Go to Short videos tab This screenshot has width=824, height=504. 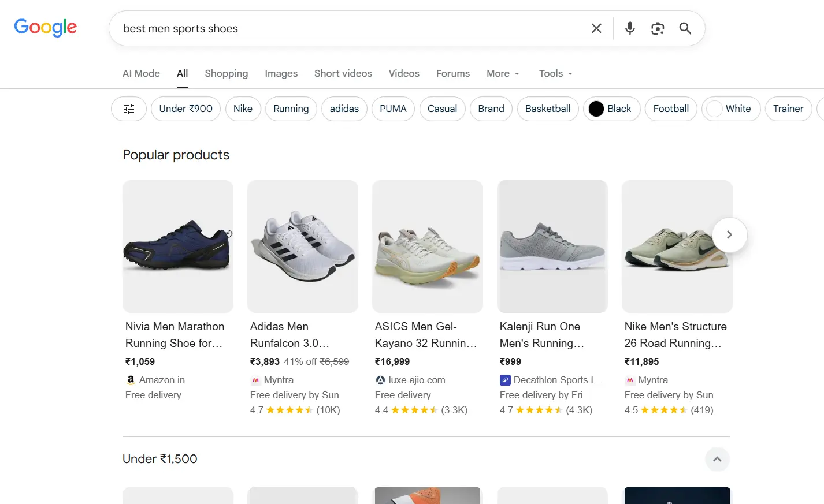[x=343, y=73]
